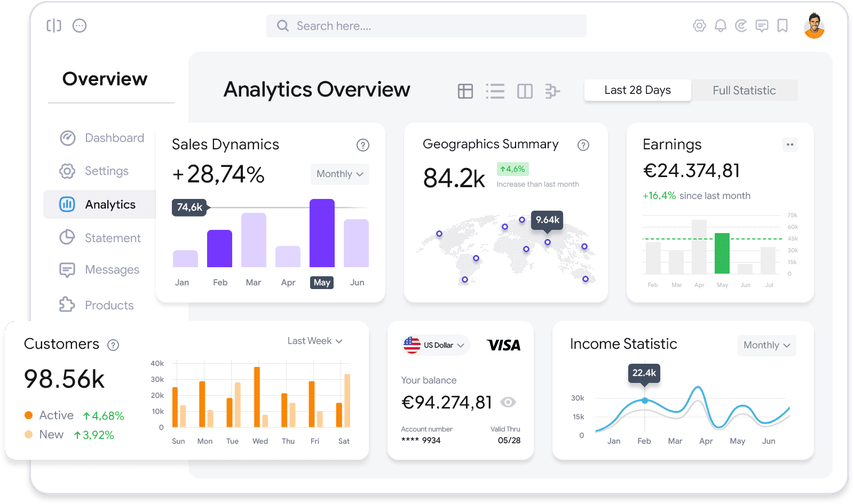854x504 pixels.
Task: Switch to Full Statistic view
Action: [744, 90]
